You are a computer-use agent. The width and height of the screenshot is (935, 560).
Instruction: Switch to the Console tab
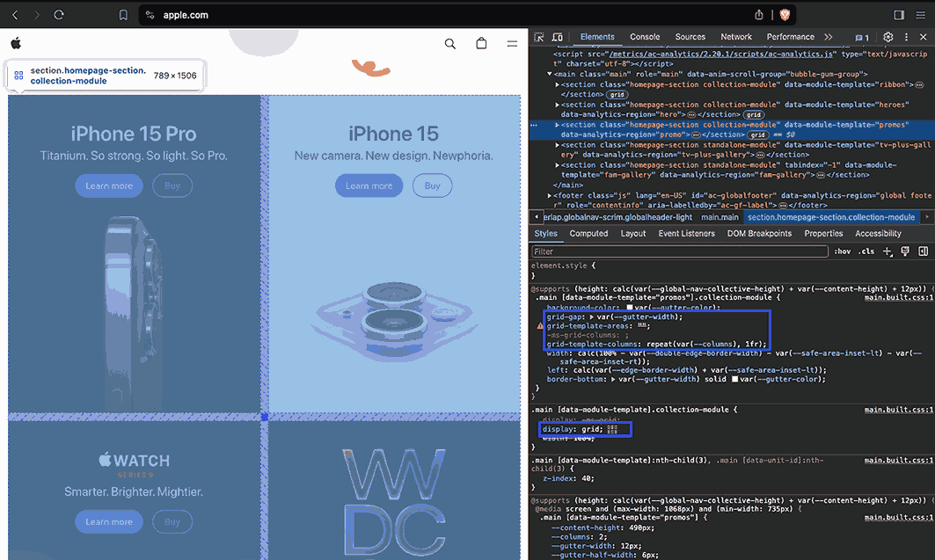[x=645, y=37]
